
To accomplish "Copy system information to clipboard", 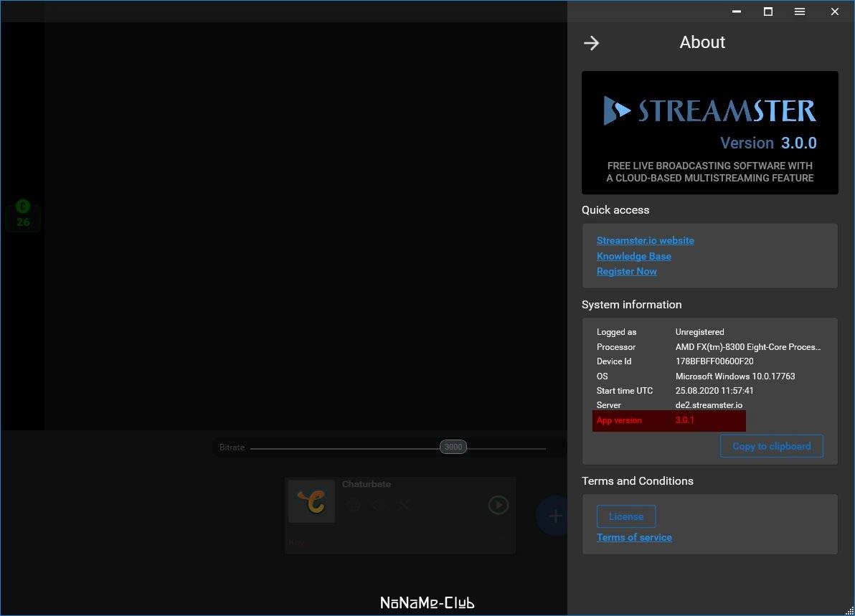I will point(771,446).
